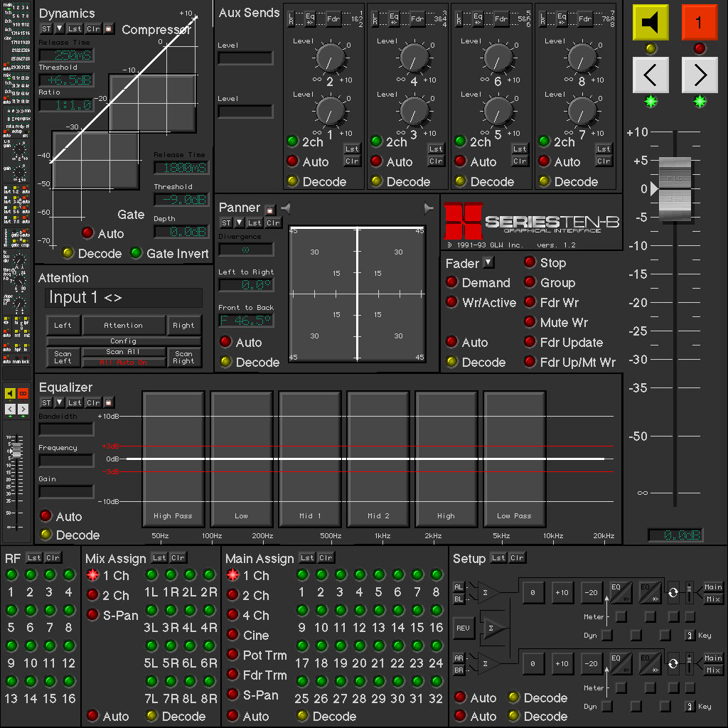Click the small yellow speaker icon in left strip

[x=10, y=393]
